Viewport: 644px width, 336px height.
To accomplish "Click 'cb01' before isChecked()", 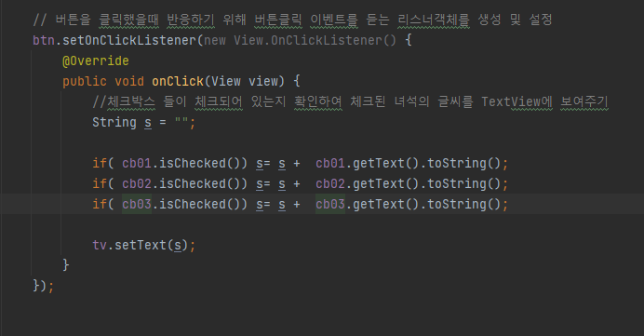I will coord(137,164).
